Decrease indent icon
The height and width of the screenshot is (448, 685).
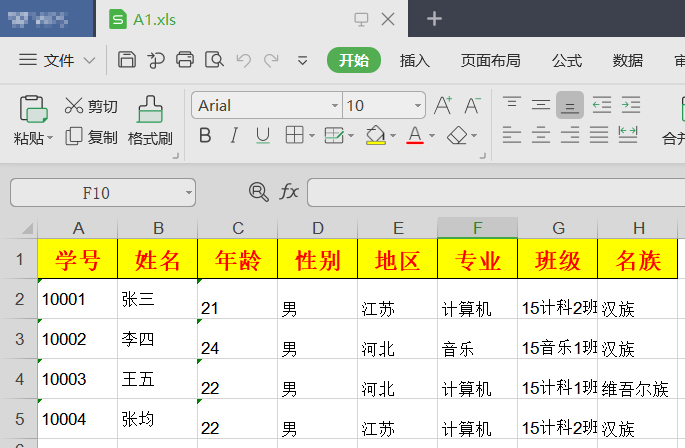coord(602,105)
